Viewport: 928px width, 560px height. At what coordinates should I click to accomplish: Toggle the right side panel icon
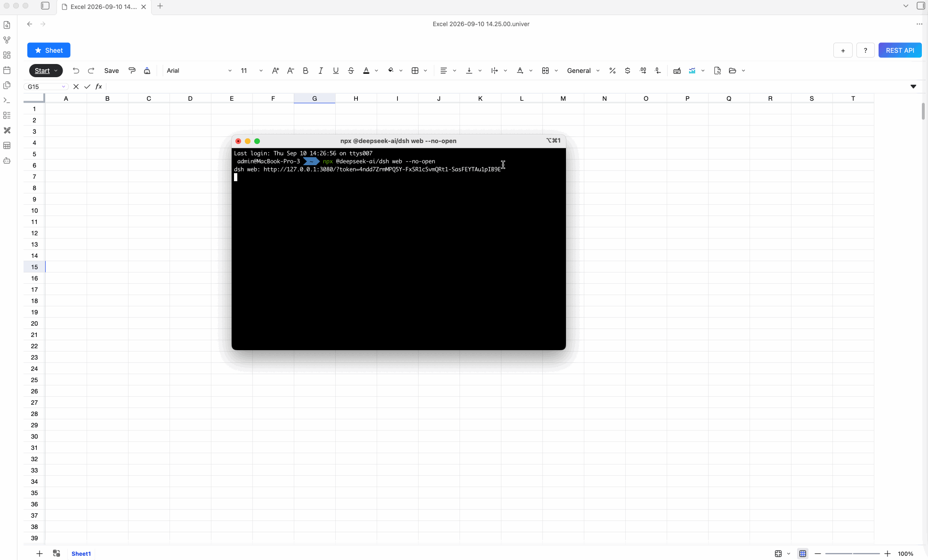click(920, 6)
